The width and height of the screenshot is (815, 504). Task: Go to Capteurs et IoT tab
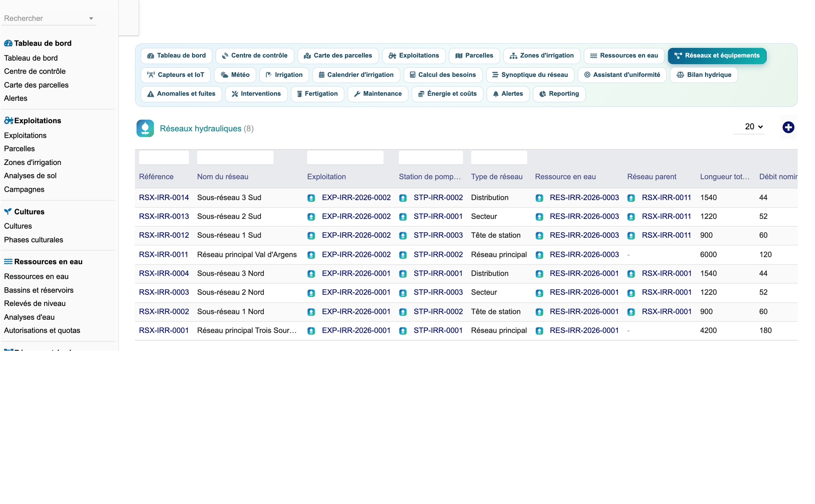[x=175, y=75]
